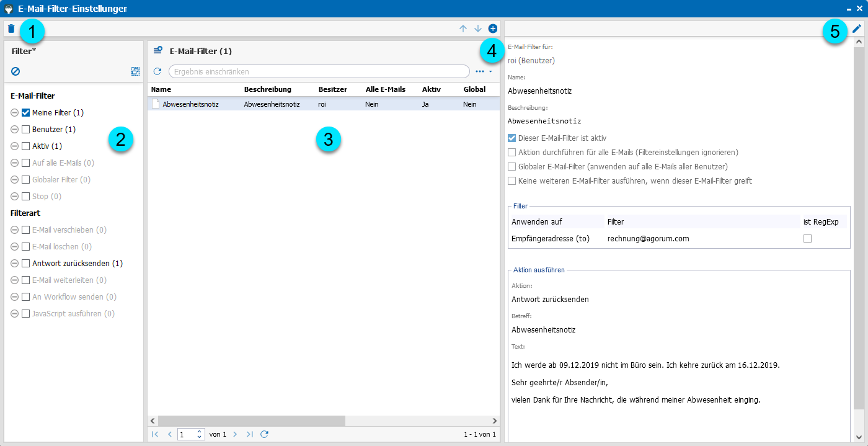Exclude 'E-Mail weiterleiten' via minus icon
This screenshot has width=868, height=446.
coord(15,280)
